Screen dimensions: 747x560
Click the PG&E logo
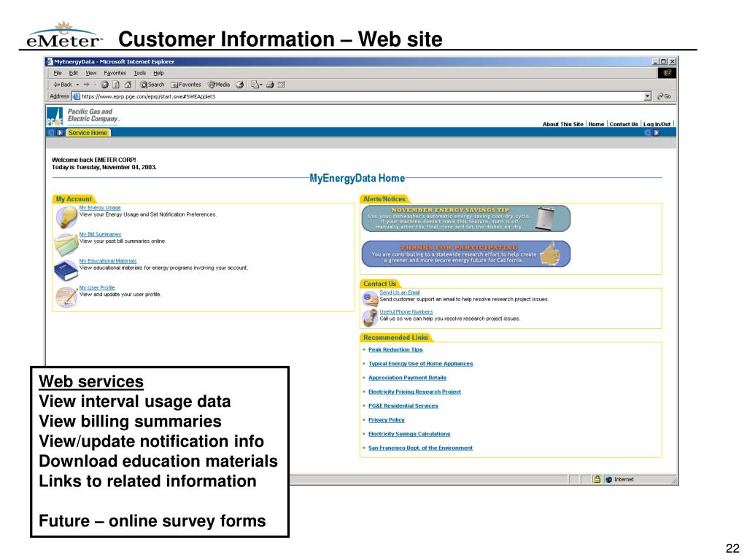pos(55,117)
